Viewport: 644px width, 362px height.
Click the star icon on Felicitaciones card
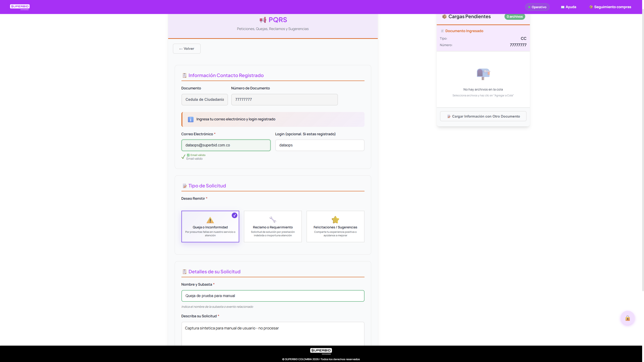tap(335, 220)
